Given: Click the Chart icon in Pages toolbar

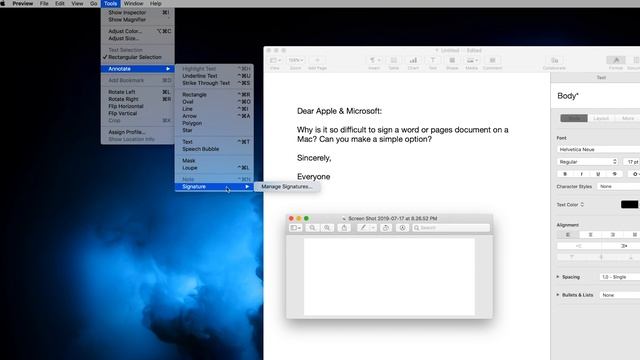Looking at the screenshot, I should pyautogui.click(x=413, y=60).
